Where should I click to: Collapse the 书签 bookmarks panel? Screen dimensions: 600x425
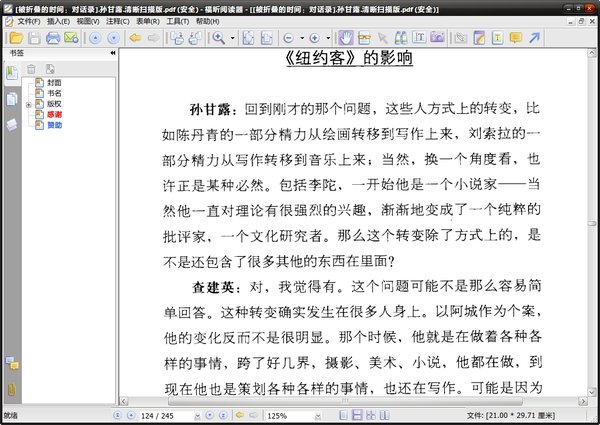[112, 52]
